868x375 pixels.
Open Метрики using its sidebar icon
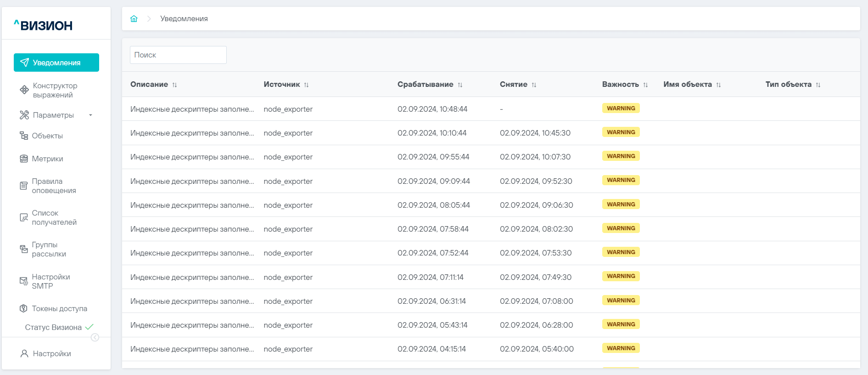point(24,159)
